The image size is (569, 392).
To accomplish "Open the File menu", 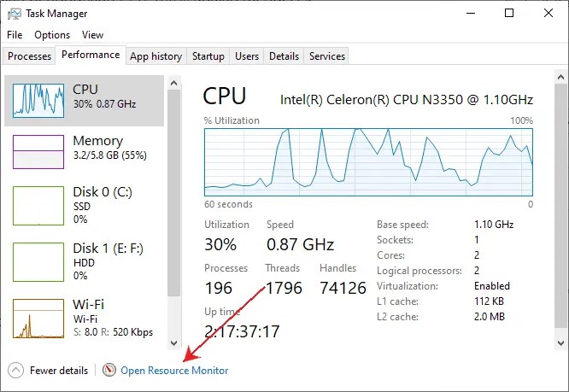I will (x=15, y=35).
